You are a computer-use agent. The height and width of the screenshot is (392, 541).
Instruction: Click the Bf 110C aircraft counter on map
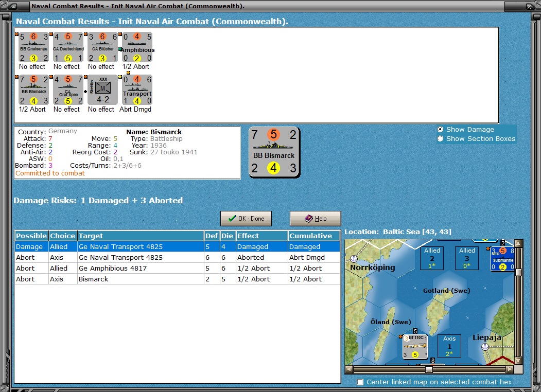[415, 347]
